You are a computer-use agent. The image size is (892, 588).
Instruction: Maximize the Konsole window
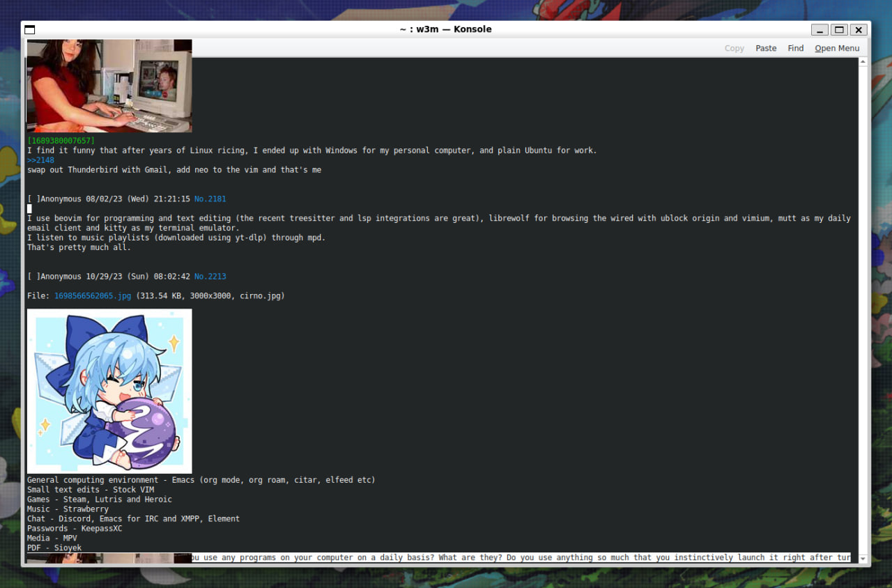tap(839, 29)
